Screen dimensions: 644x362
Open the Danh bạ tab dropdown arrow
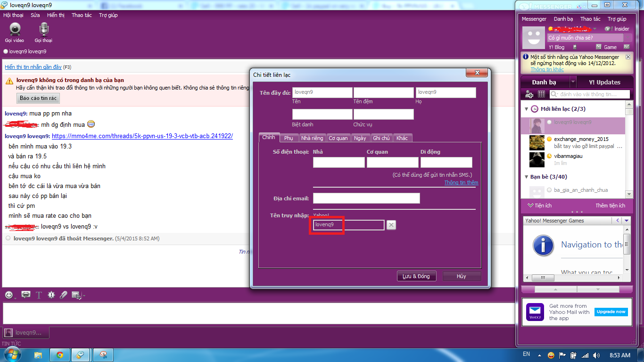coord(573,82)
